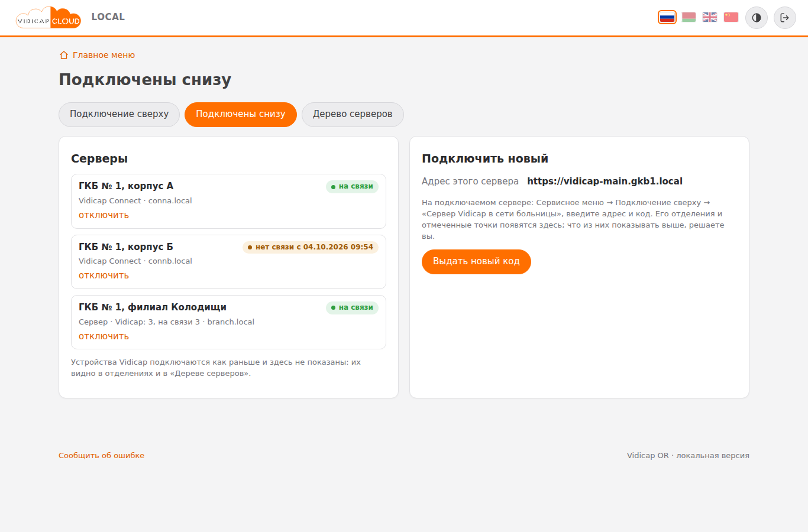Click the logout icon button

[785, 18]
